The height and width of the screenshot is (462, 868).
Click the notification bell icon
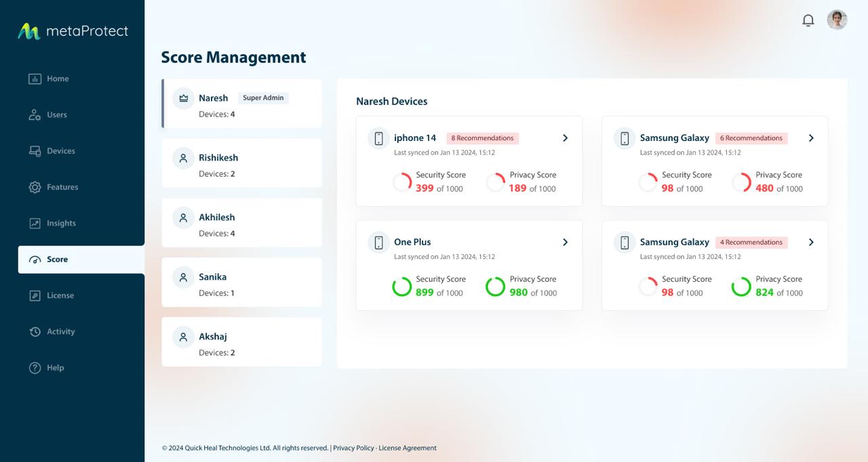coord(808,20)
